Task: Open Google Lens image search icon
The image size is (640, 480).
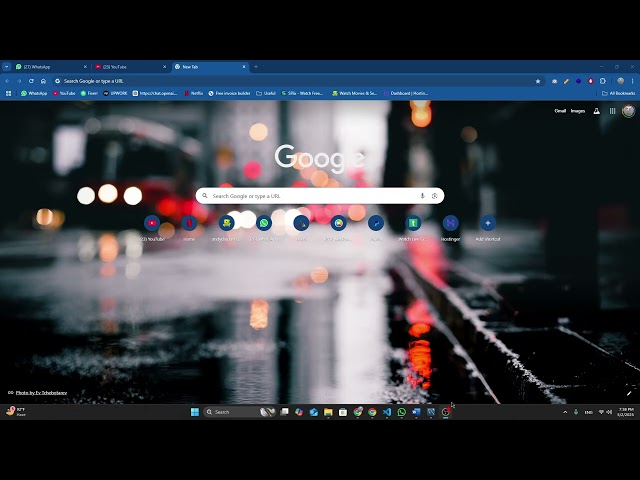Action: point(434,196)
